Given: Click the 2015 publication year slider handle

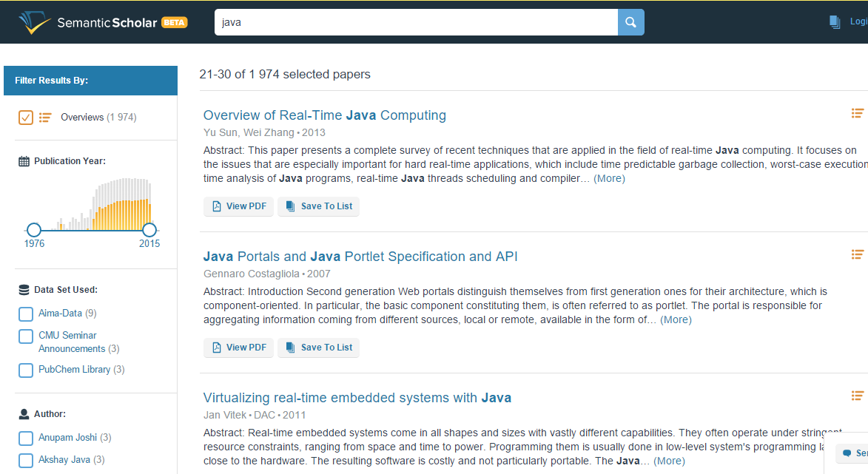Looking at the screenshot, I should 149,230.
